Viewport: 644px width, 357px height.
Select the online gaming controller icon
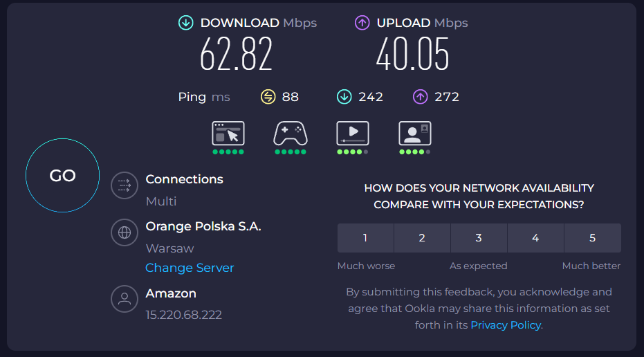291,133
